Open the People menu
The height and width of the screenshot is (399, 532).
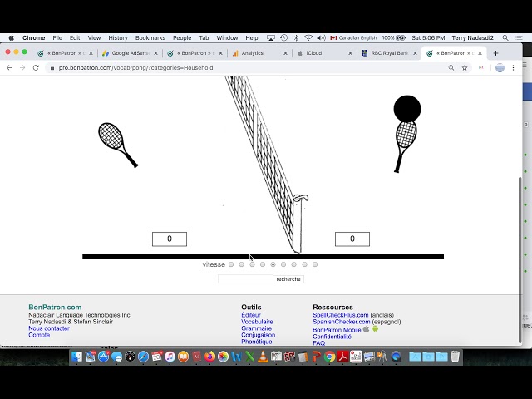[182, 38]
